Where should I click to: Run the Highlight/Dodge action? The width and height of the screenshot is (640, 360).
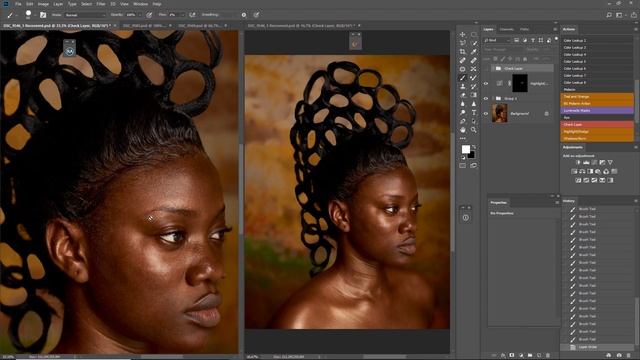pyautogui.click(x=597, y=131)
